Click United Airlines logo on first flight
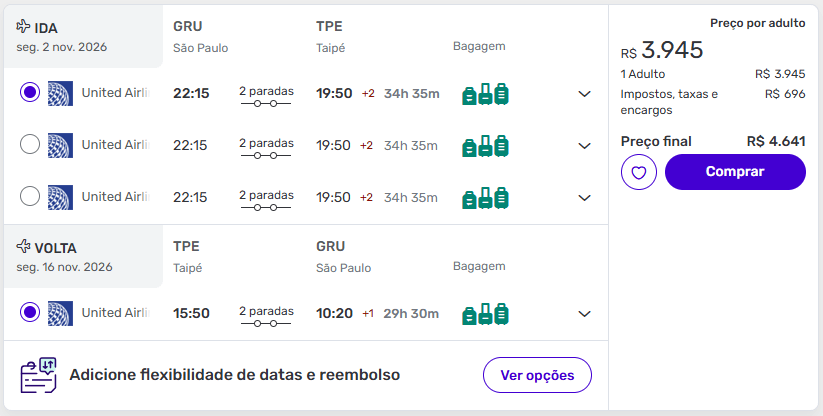The image size is (823, 416). pyautogui.click(x=60, y=93)
